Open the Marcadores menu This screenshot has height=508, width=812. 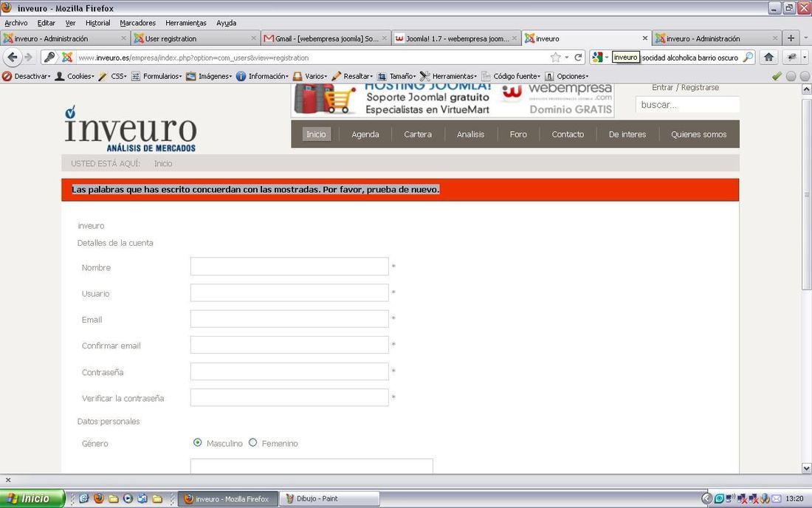point(138,23)
